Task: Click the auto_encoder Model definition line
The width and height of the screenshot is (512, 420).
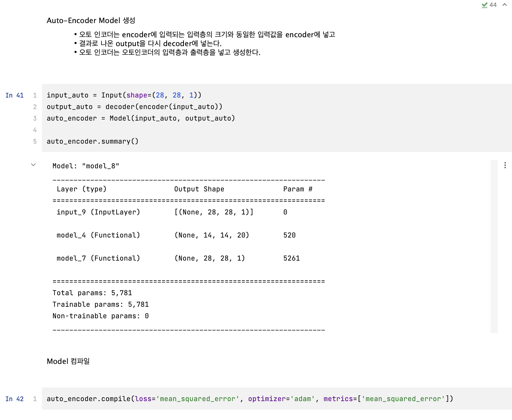Action: (141, 119)
